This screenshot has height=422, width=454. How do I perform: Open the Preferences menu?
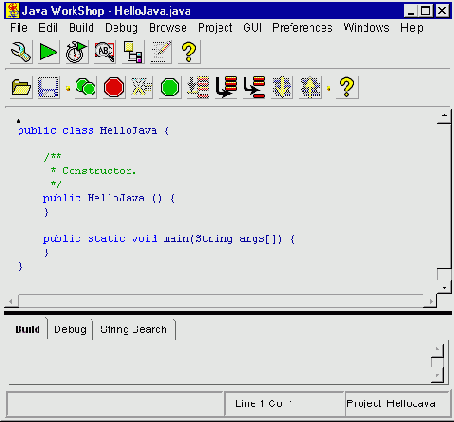pos(302,28)
